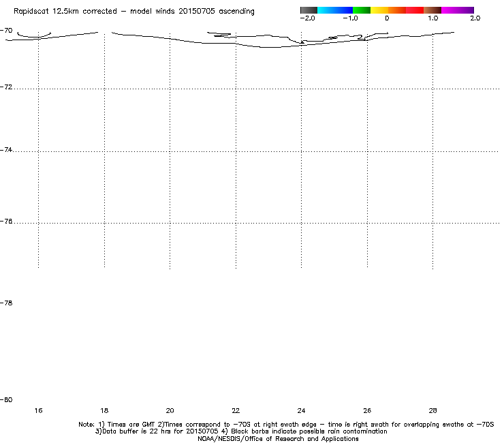Click the -2.0 color scale label
Viewport: 504px width, 443px height.
(x=307, y=18)
